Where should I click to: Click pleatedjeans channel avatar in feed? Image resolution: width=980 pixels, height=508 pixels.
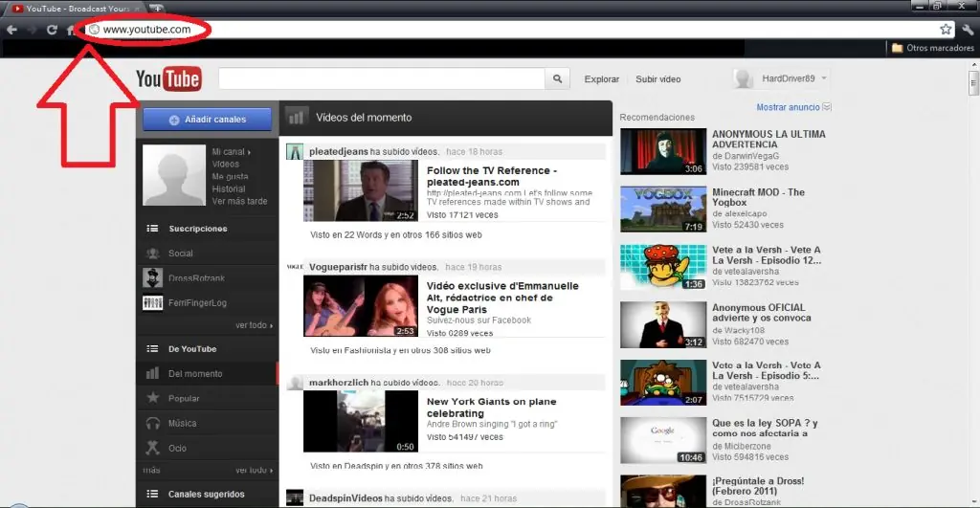click(x=295, y=152)
